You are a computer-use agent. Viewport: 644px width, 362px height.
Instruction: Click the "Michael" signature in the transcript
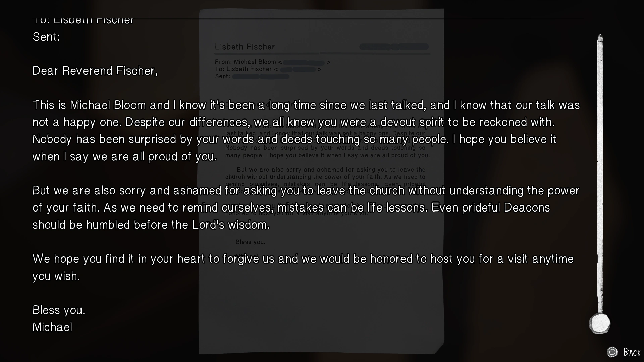(x=52, y=327)
